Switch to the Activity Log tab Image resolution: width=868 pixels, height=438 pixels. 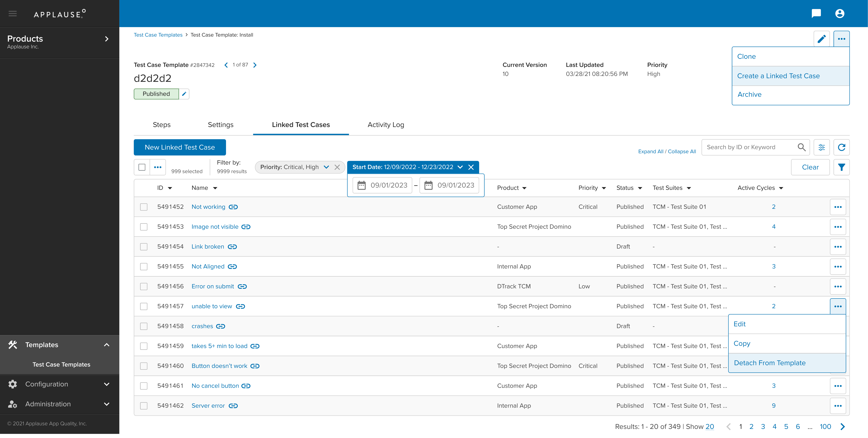[386, 125]
